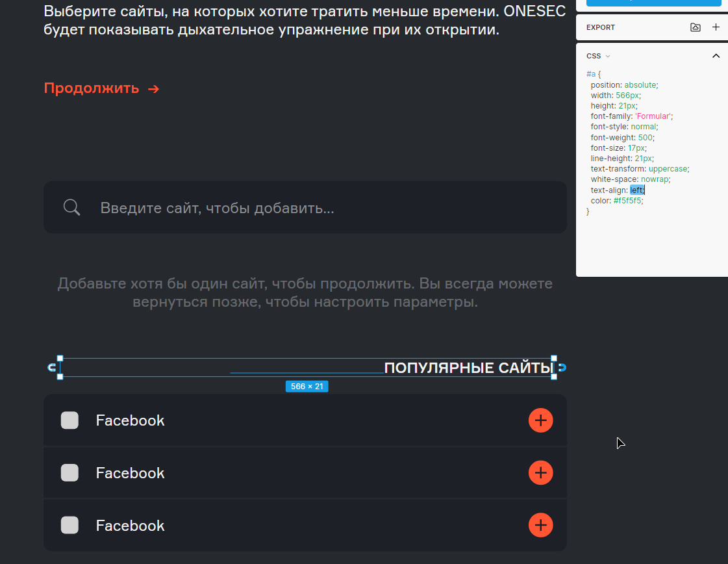728x564 pixels.
Task: Enable the third Facebook checkbox
Action: 69,525
